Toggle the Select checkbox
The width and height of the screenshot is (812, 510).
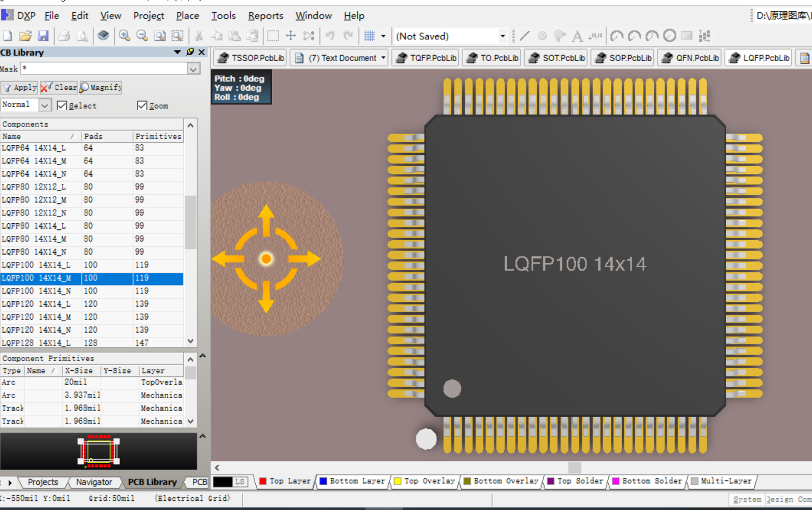click(62, 106)
